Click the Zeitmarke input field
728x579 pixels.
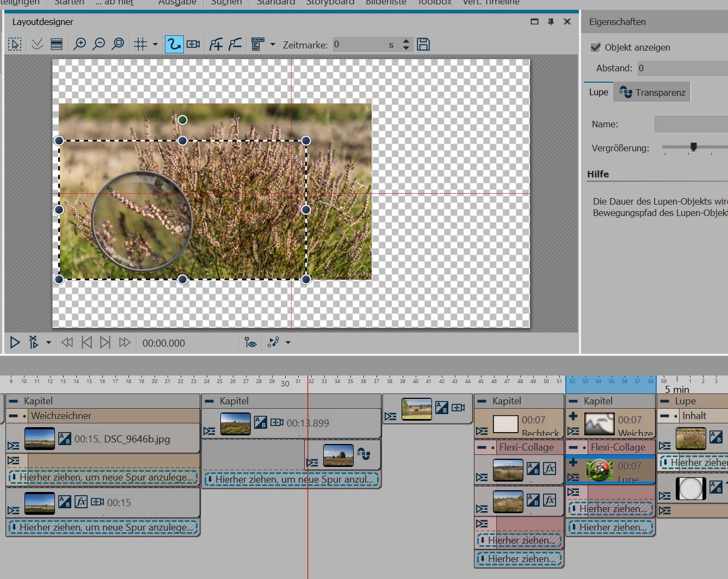pos(359,45)
